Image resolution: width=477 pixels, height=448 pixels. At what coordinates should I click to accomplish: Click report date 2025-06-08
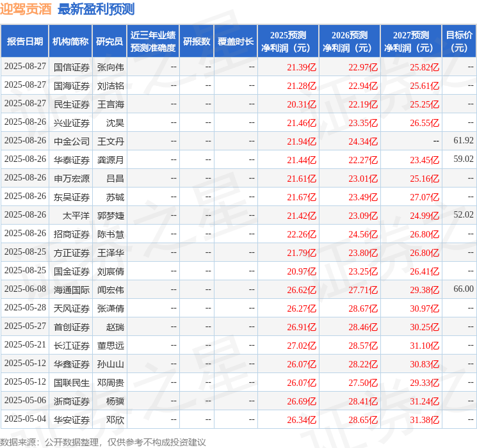25,289
